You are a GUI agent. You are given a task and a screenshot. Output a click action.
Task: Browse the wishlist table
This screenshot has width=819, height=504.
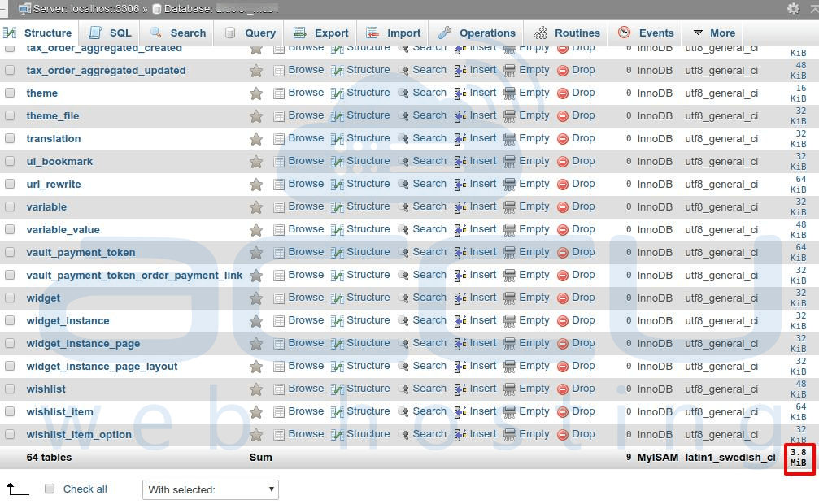click(306, 389)
